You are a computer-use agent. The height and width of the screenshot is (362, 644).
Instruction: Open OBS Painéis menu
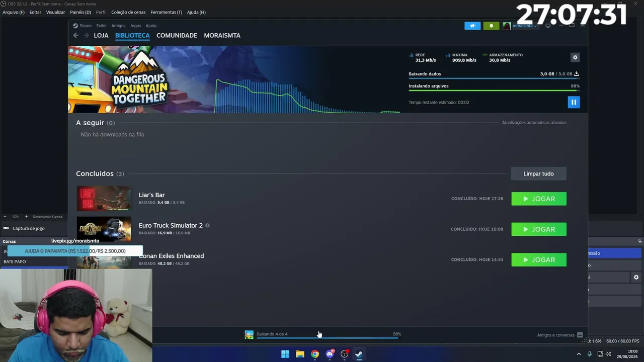click(x=80, y=12)
